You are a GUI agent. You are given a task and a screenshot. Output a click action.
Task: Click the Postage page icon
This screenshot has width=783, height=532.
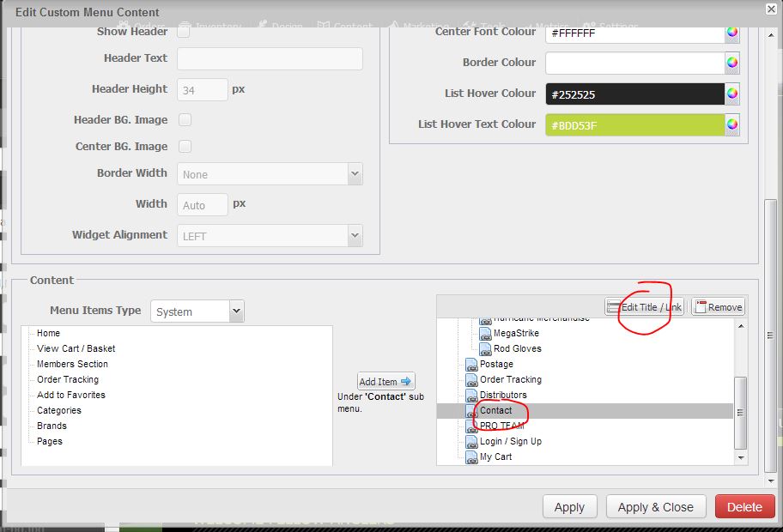click(x=471, y=365)
